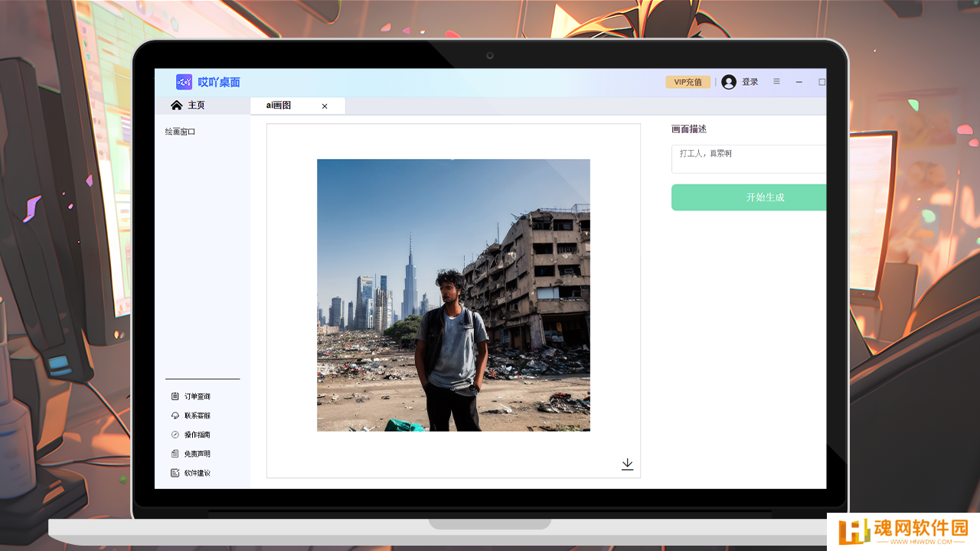Maximize the 哎吖桌面 window
Screen dimensions: 980x551
[x=822, y=82]
